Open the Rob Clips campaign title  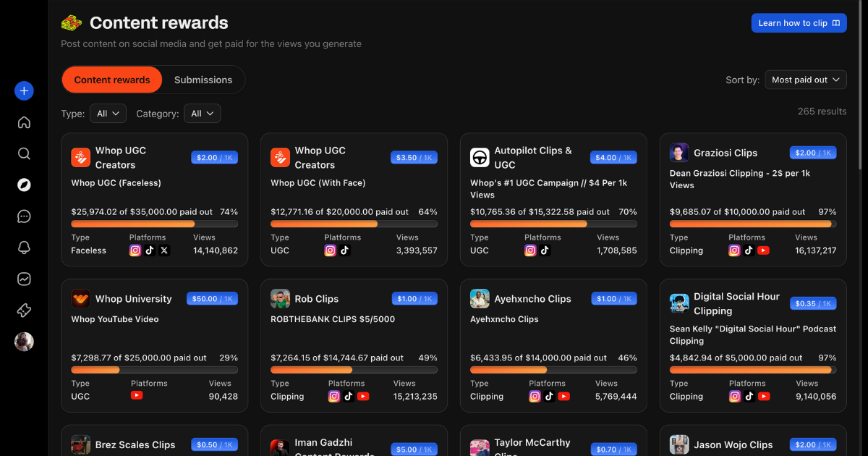tap(316, 299)
